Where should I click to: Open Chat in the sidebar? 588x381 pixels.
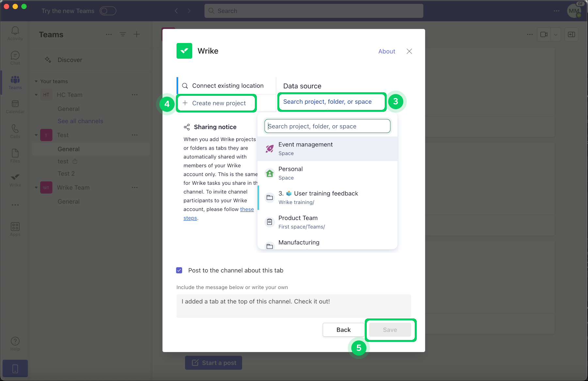coord(15,58)
